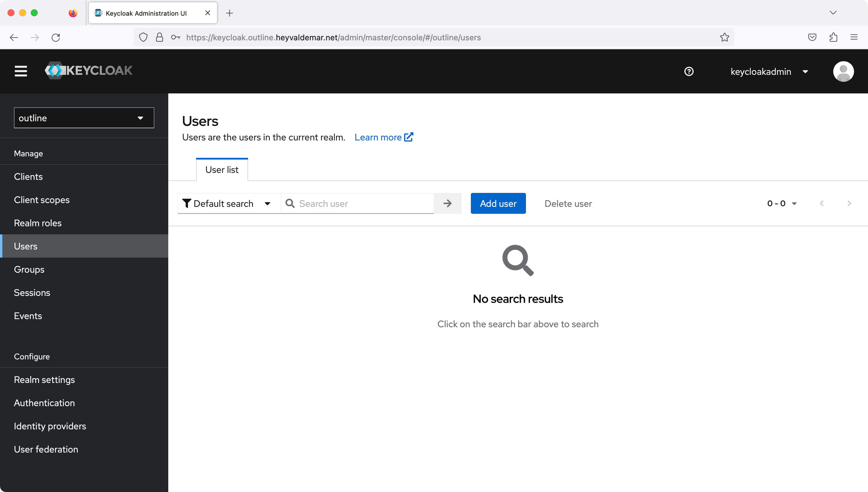Click the Firefox browser icon in tab bar
The height and width of the screenshot is (492, 868).
pyautogui.click(x=72, y=12)
